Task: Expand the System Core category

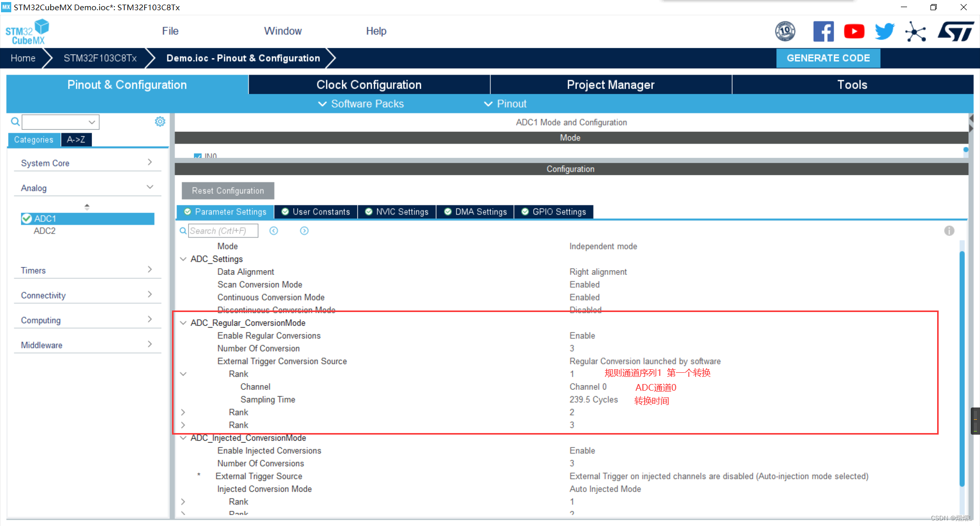Action: click(x=150, y=162)
